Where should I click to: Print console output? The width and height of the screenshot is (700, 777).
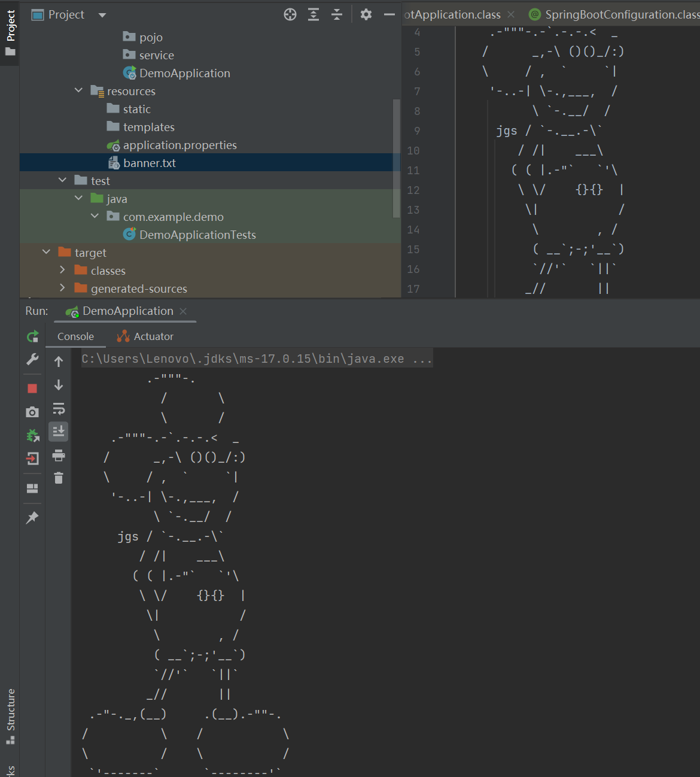[59, 456]
